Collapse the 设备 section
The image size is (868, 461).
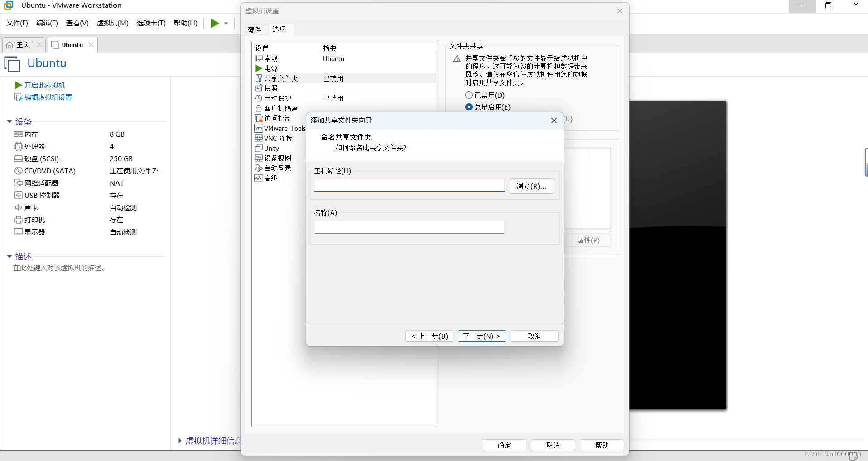[10, 121]
